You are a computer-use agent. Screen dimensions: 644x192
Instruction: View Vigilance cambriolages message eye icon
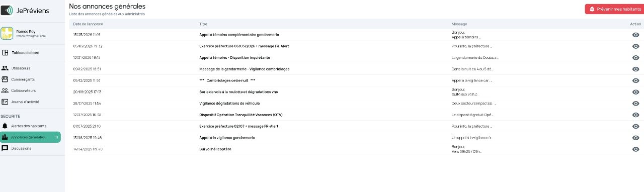tap(635, 69)
